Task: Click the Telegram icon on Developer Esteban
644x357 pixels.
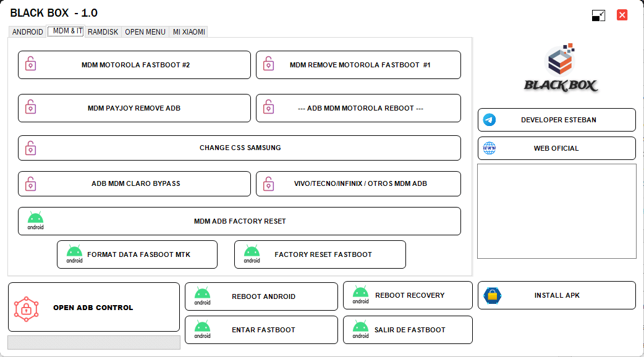Action: tap(489, 120)
